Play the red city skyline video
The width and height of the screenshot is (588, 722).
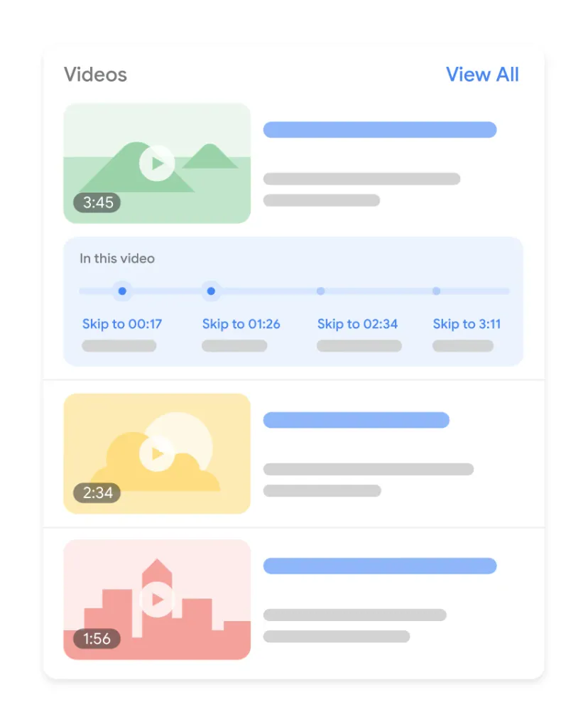157,599
